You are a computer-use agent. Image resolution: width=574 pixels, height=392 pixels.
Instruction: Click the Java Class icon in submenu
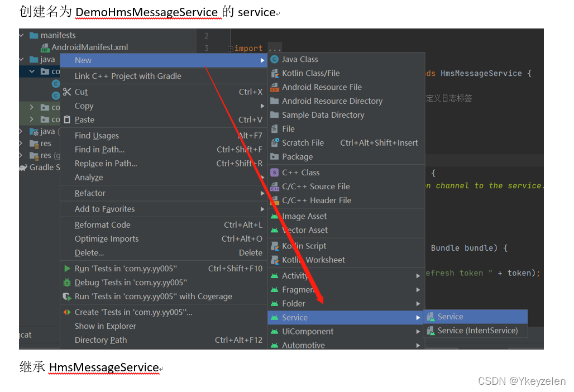[x=275, y=59]
